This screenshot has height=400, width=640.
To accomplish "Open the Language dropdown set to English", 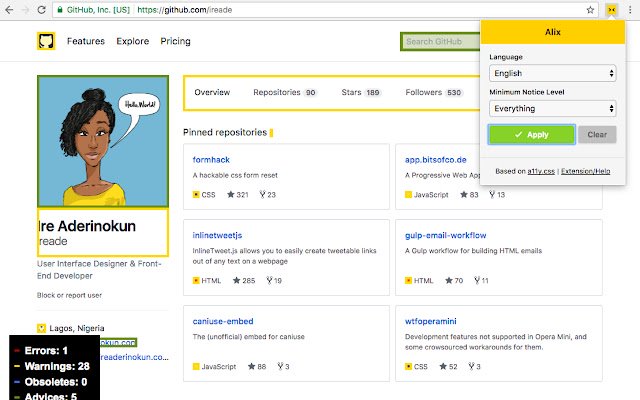I will (x=553, y=73).
